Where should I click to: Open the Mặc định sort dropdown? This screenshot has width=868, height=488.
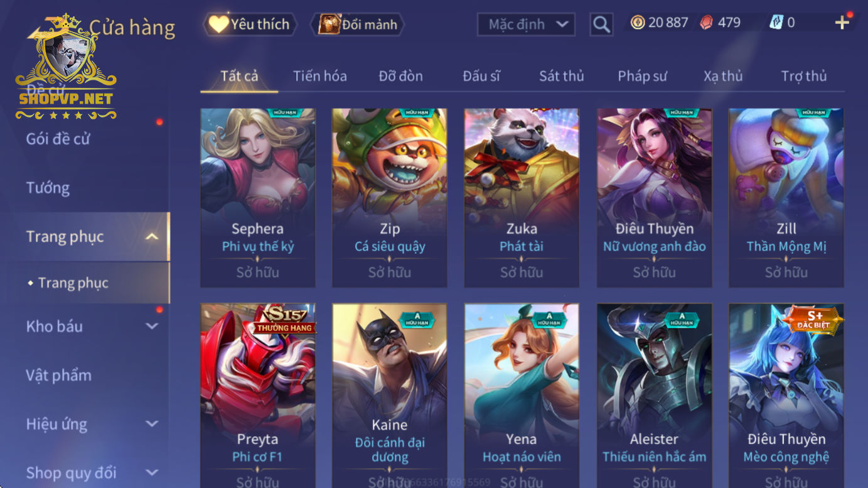click(x=525, y=24)
